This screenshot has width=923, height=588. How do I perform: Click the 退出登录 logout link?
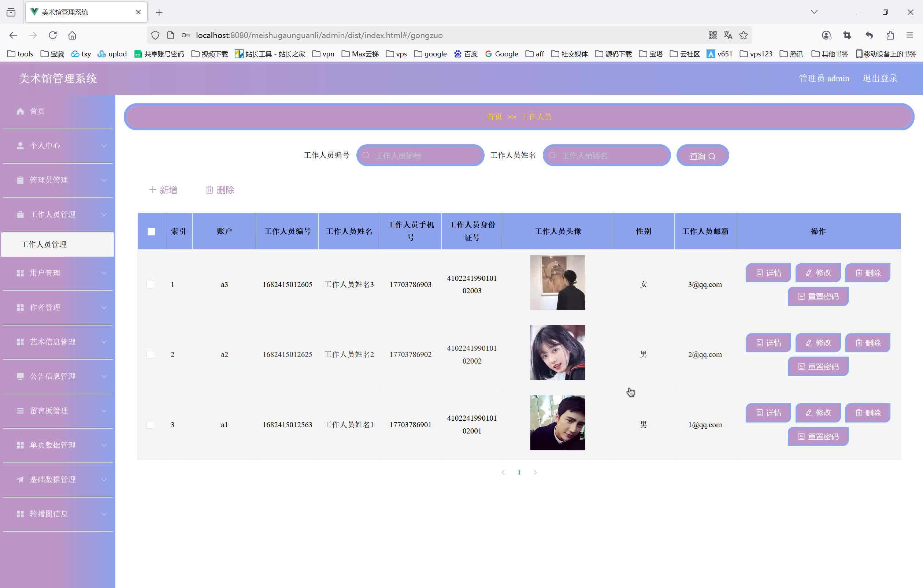880,78
